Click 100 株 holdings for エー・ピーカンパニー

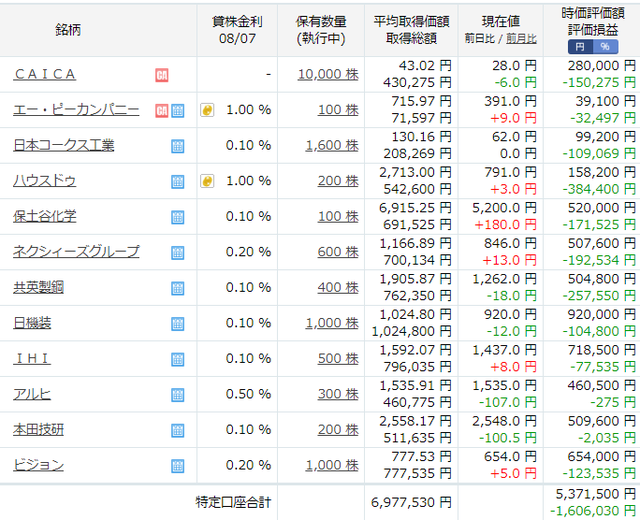point(338,110)
